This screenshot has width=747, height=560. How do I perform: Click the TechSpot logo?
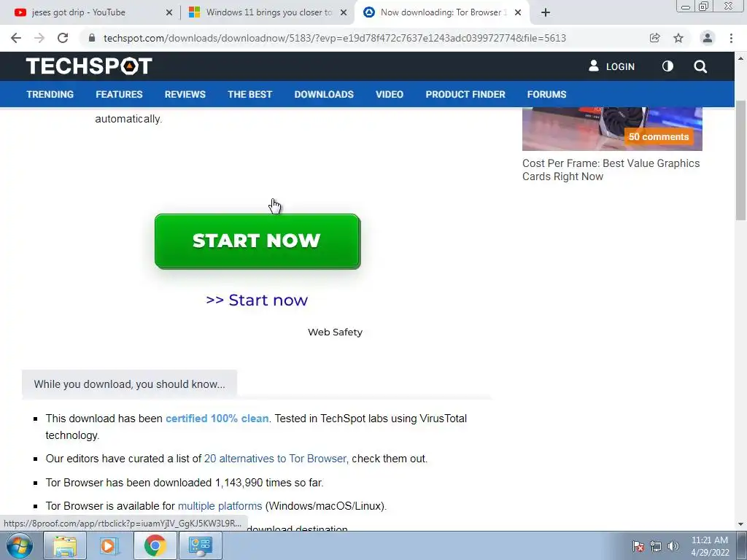89,66
